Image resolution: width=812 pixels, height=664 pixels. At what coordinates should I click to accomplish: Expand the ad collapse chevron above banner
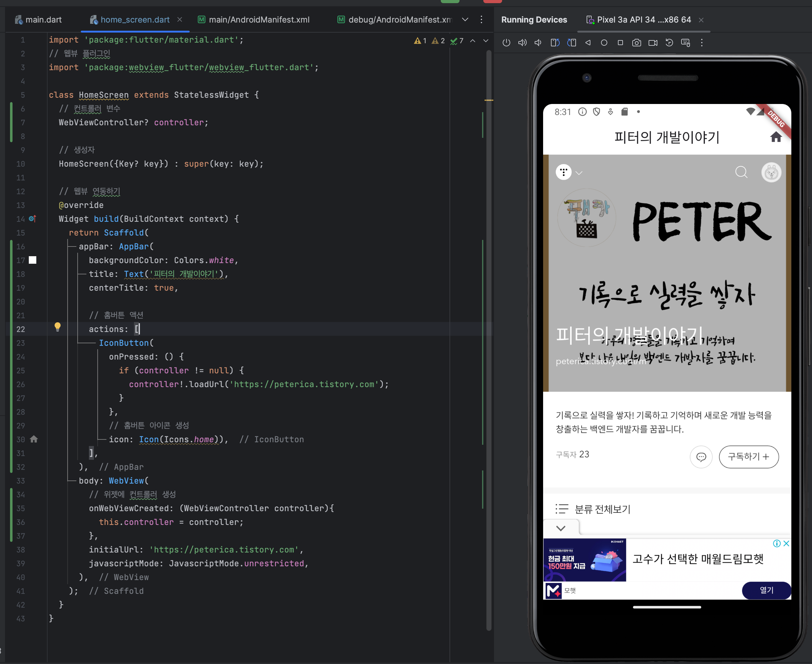560,528
